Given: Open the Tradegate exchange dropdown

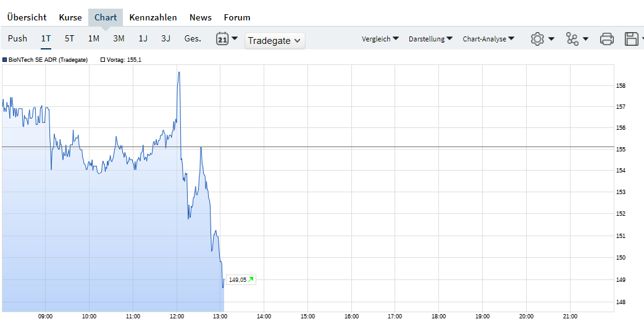Looking at the screenshot, I should click(275, 41).
